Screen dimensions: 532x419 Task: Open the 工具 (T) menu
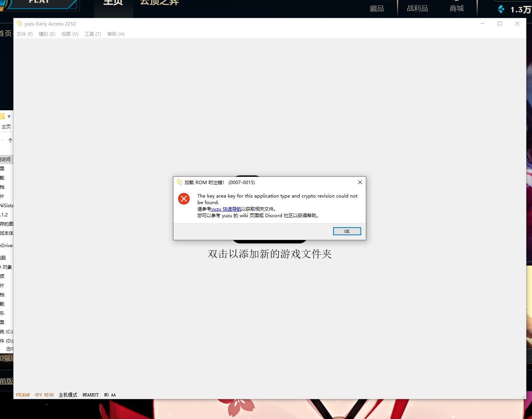pos(93,34)
